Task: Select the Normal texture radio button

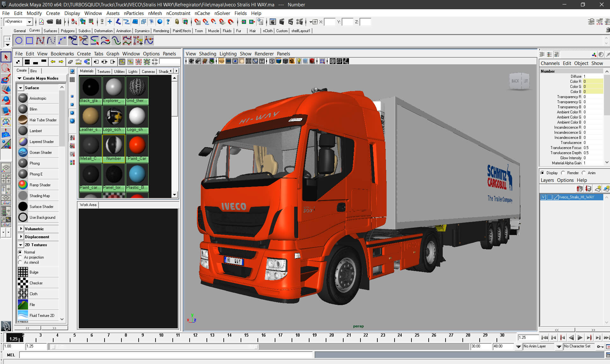Action: click(x=20, y=252)
